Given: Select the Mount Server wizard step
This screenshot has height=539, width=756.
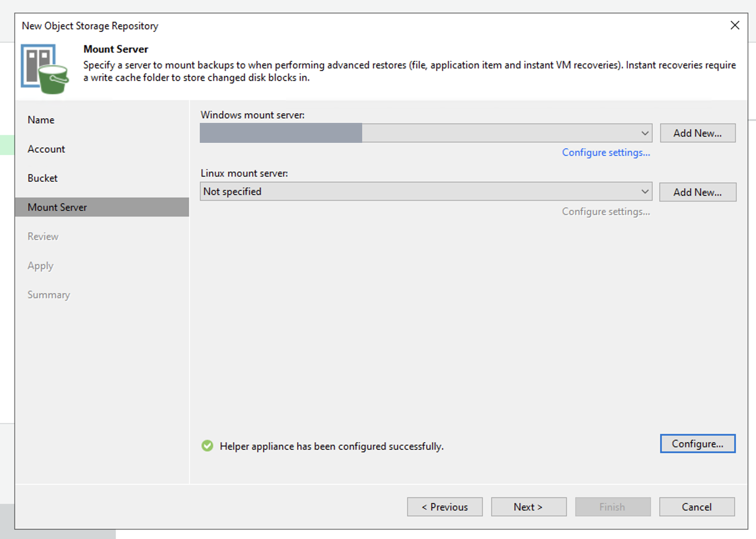Looking at the screenshot, I should [x=102, y=207].
